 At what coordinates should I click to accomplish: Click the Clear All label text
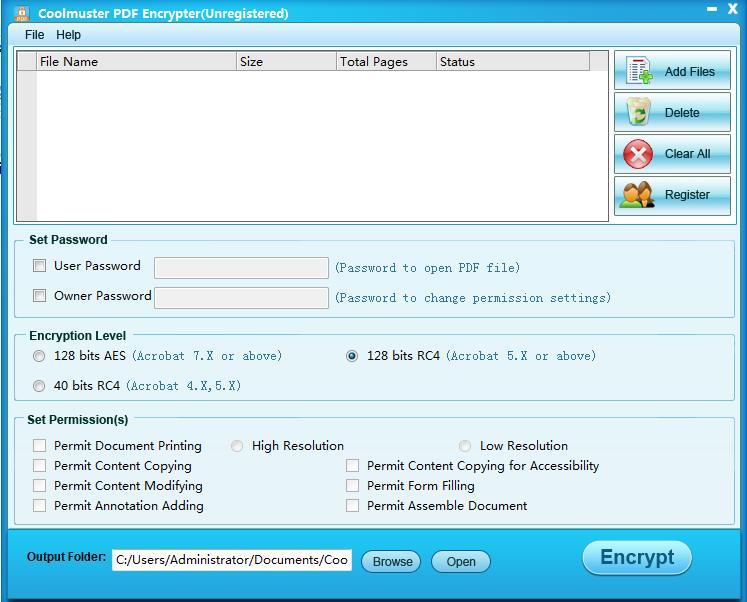click(687, 154)
